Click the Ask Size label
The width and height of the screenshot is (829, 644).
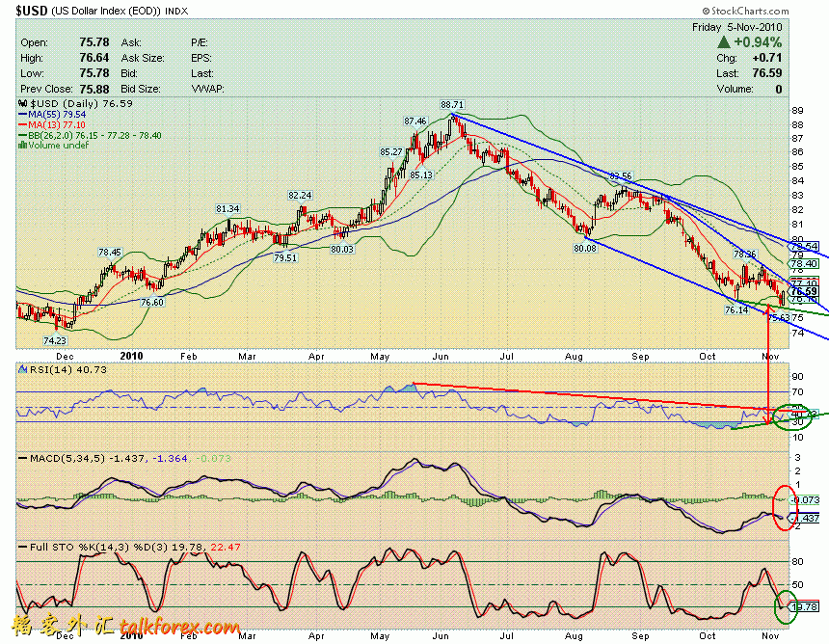(x=143, y=58)
